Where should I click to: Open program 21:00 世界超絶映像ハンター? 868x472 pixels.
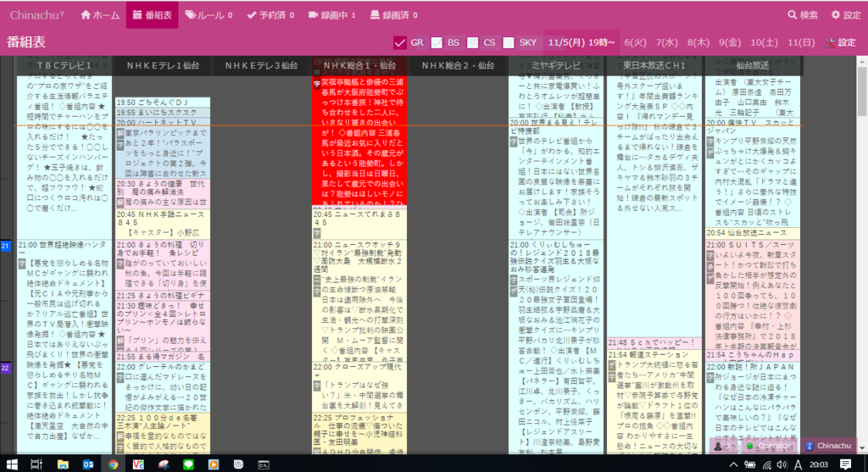pyautogui.click(x=64, y=347)
